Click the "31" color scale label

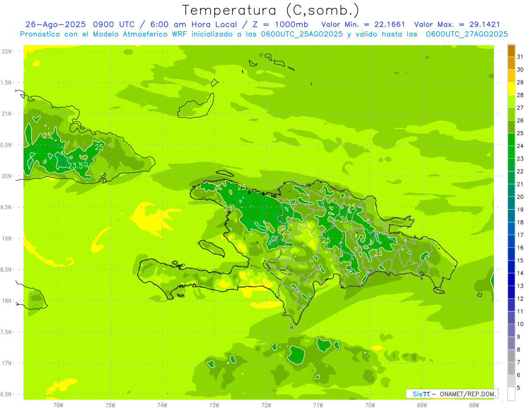[520, 57]
